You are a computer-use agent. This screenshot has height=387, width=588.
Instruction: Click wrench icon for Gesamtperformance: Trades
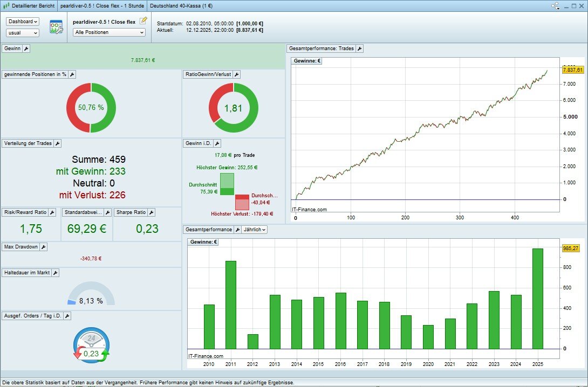(360, 49)
